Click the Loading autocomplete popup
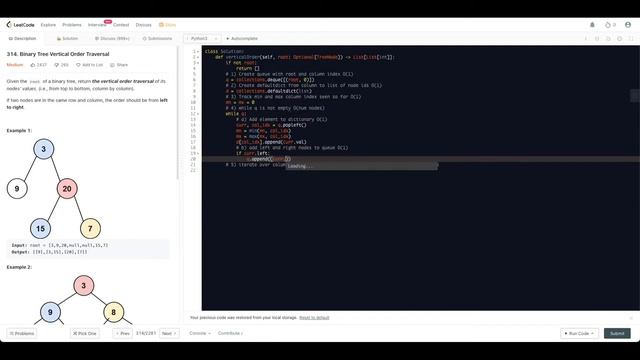Image resolution: width=640 pixels, height=360 pixels. [361, 166]
